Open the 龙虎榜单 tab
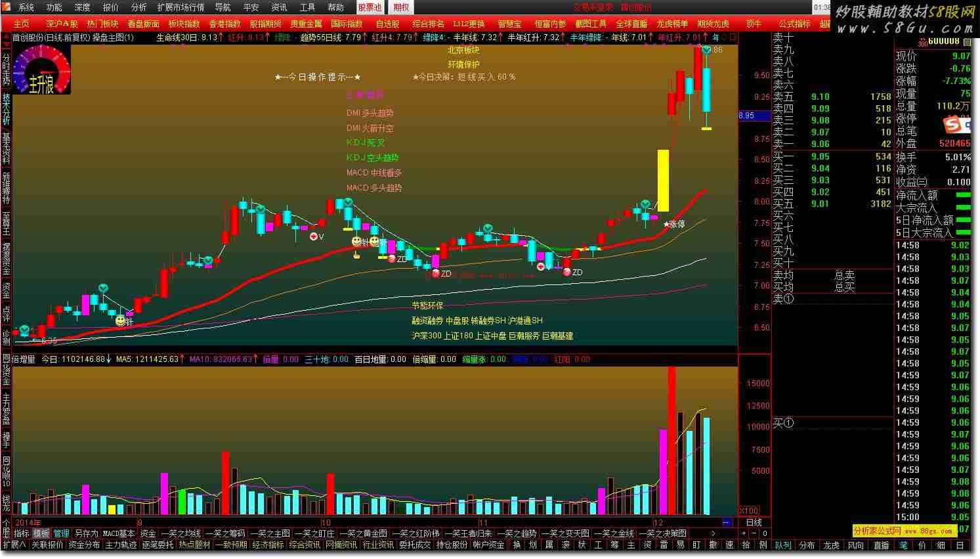980x559 pixels. pyautogui.click(x=672, y=24)
